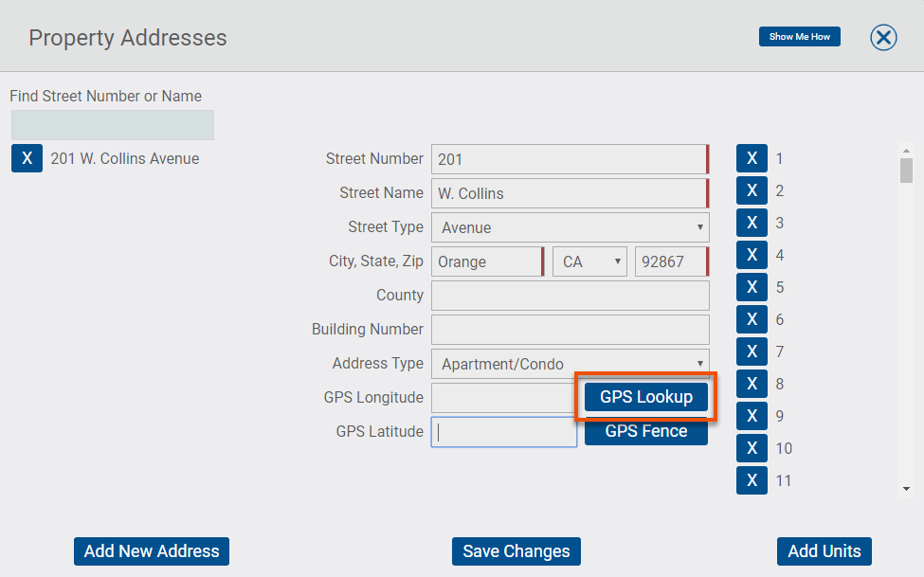This screenshot has height=577, width=924.
Task: Click the Add Units button
Action: pyautogui.click(x=824, y=551)
